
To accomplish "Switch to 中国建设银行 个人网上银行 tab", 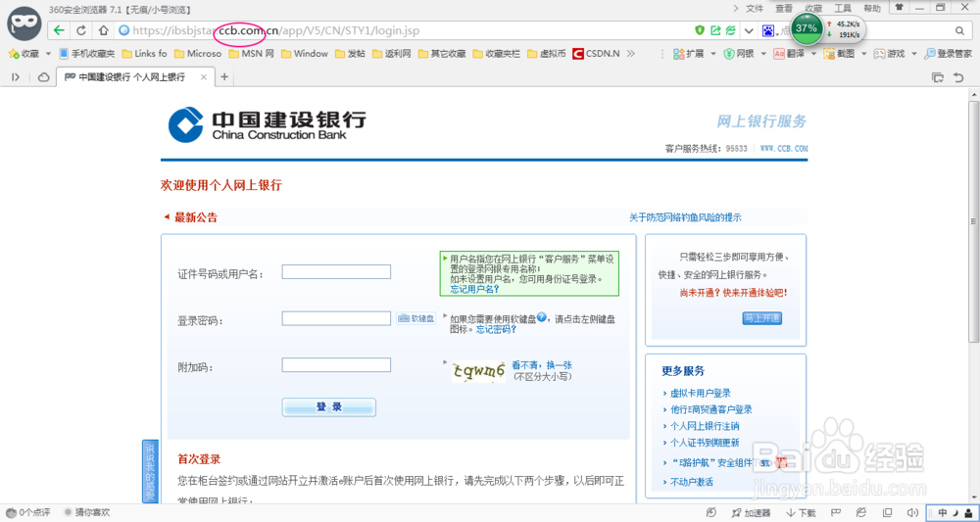I will tap(135, 76).
